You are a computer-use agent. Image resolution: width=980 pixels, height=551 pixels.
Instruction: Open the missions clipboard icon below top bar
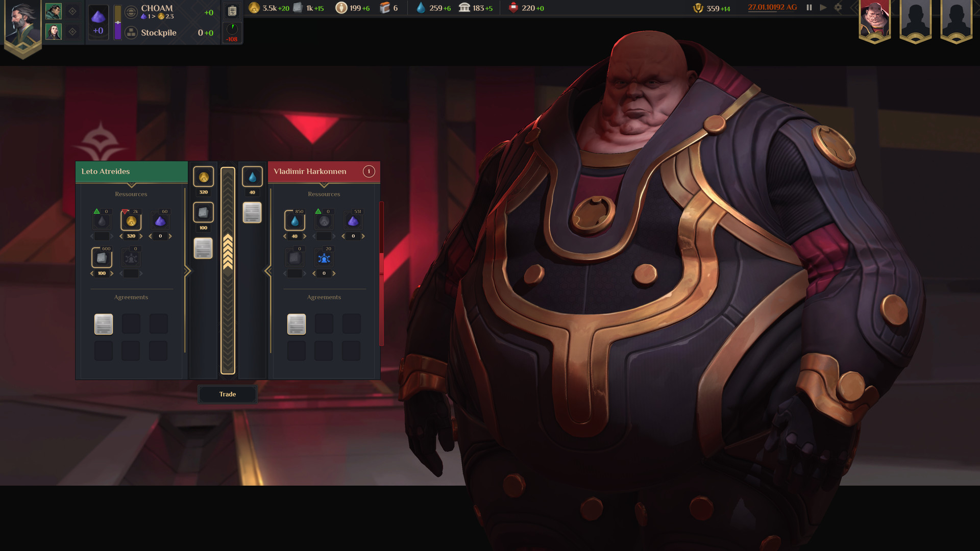(232, 10)
